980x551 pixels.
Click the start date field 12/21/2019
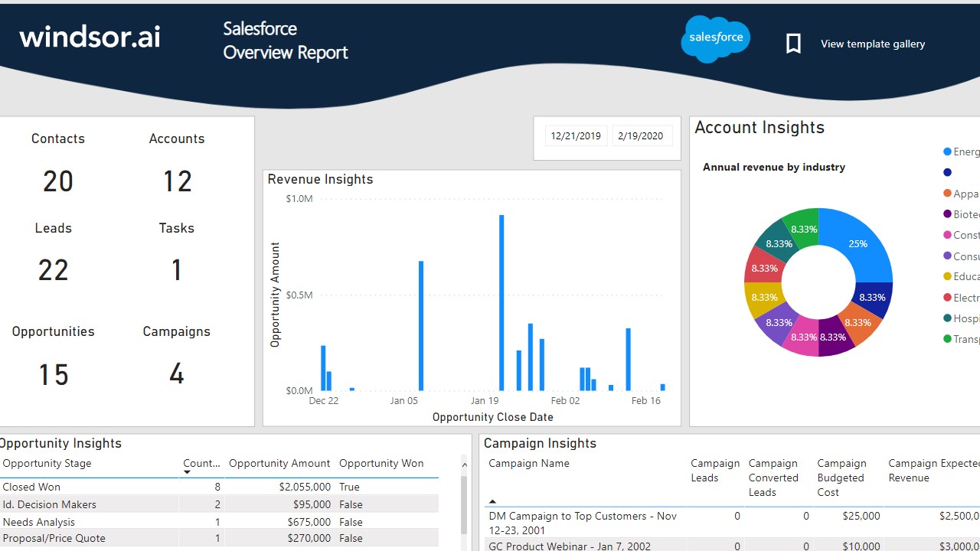coord(576,135)
